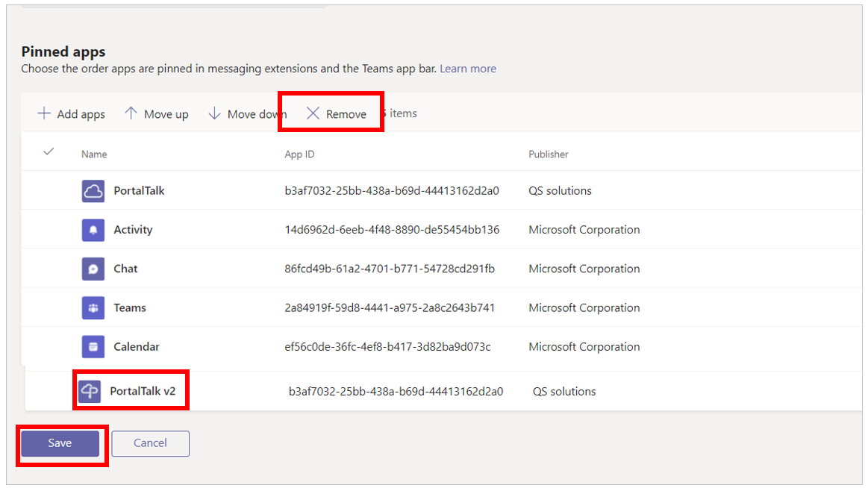Click Microsoft Corporation in Calendar row
868x488 pixels.
click(584, 347)
